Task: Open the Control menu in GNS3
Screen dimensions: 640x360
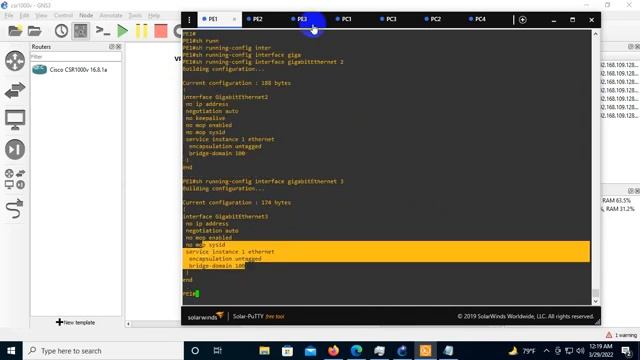Action: pos(63,16)
